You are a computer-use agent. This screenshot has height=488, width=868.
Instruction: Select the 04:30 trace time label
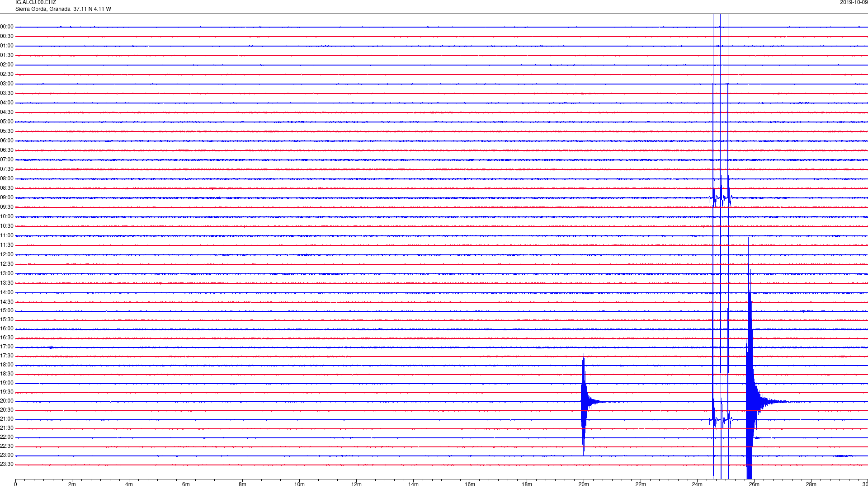coord(7,112)
